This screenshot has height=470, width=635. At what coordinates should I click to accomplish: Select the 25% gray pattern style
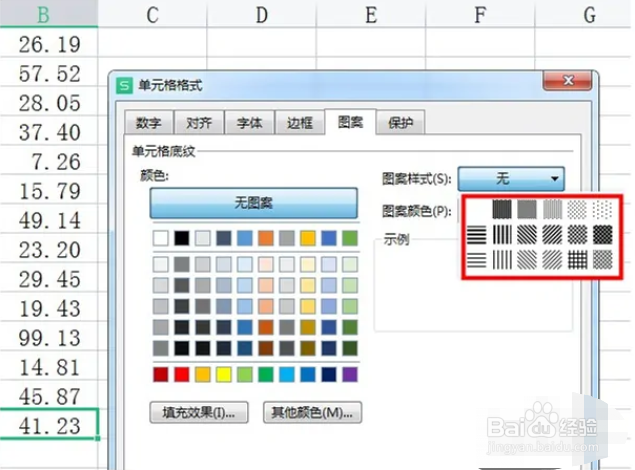click(x=552, y=209)
